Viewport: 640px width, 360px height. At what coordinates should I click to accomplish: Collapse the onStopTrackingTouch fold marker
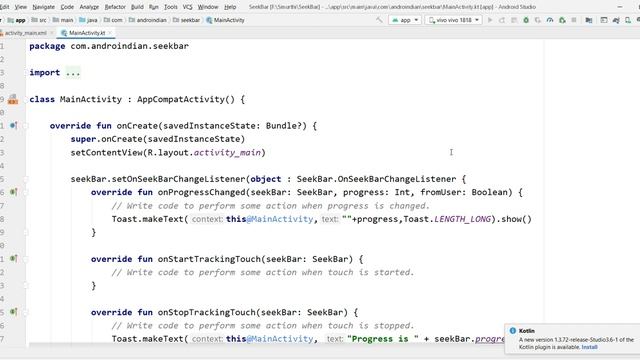click(26, 313)
